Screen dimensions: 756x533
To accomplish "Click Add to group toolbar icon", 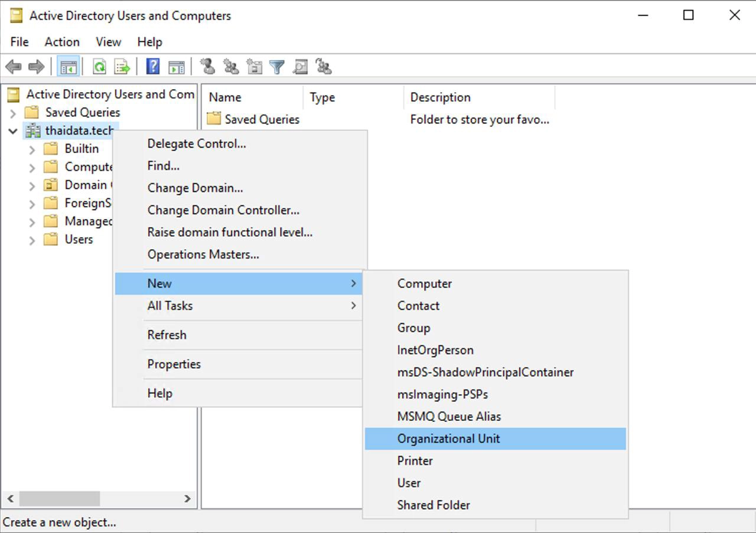I will coord(324,67).
